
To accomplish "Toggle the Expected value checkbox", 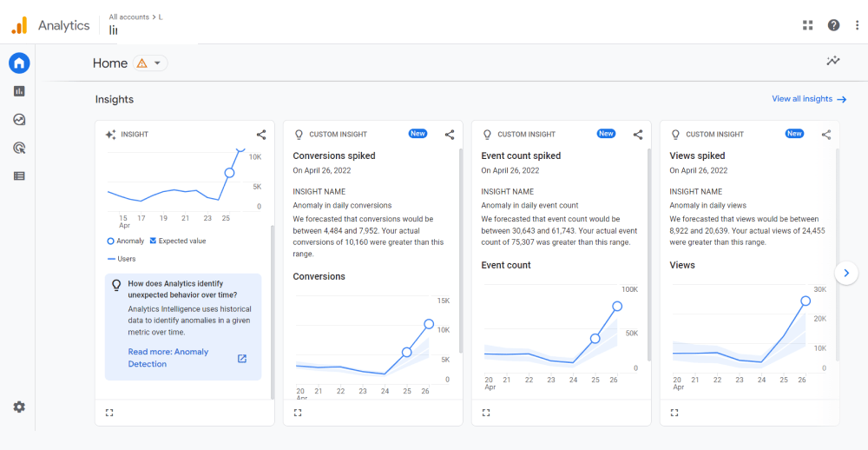I will 154,242.
